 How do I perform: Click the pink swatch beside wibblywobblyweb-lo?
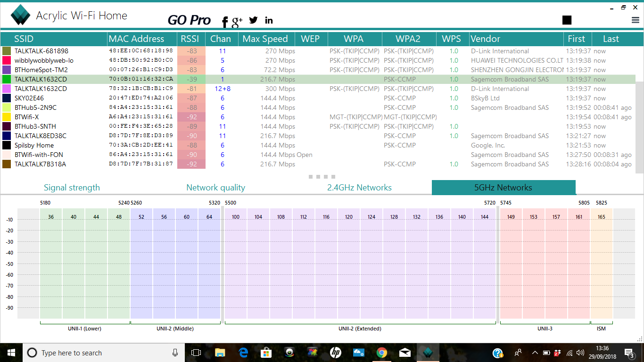(7, 60)
